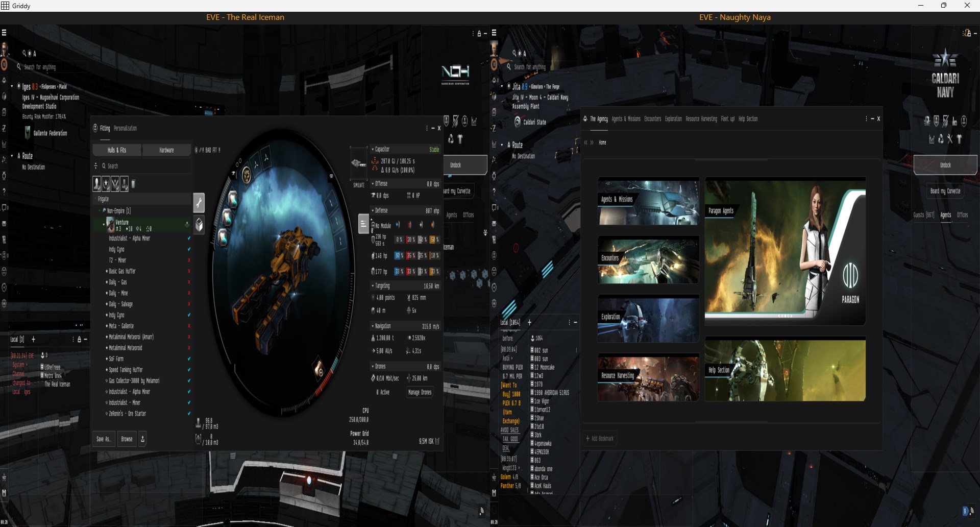The height and width of the screenshot is (527, 980).
Task: Select the wrench fitting mode button
Action: [199, 203]
